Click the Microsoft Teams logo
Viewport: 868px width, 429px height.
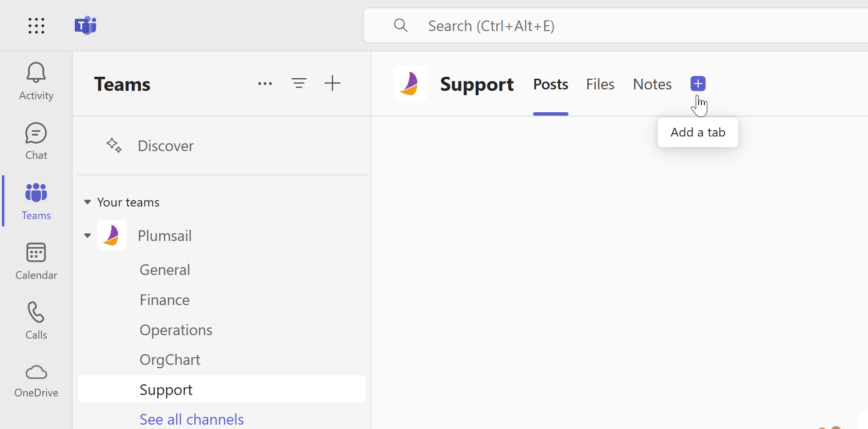point(85,25)
